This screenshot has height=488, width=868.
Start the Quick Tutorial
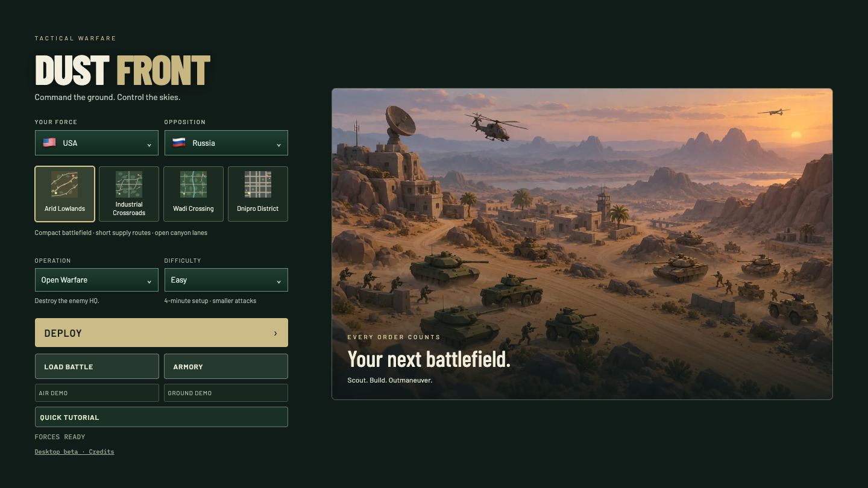(162, 417)
